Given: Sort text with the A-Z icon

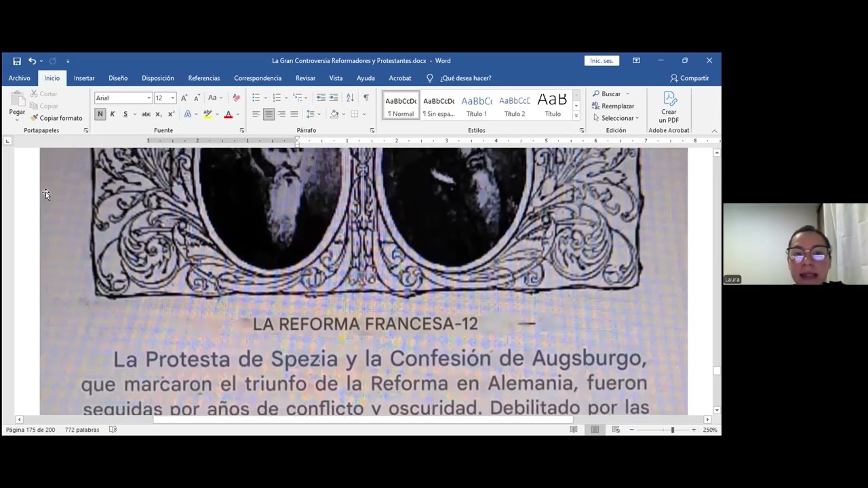Looking at the screenshot, I should [350, 98].
